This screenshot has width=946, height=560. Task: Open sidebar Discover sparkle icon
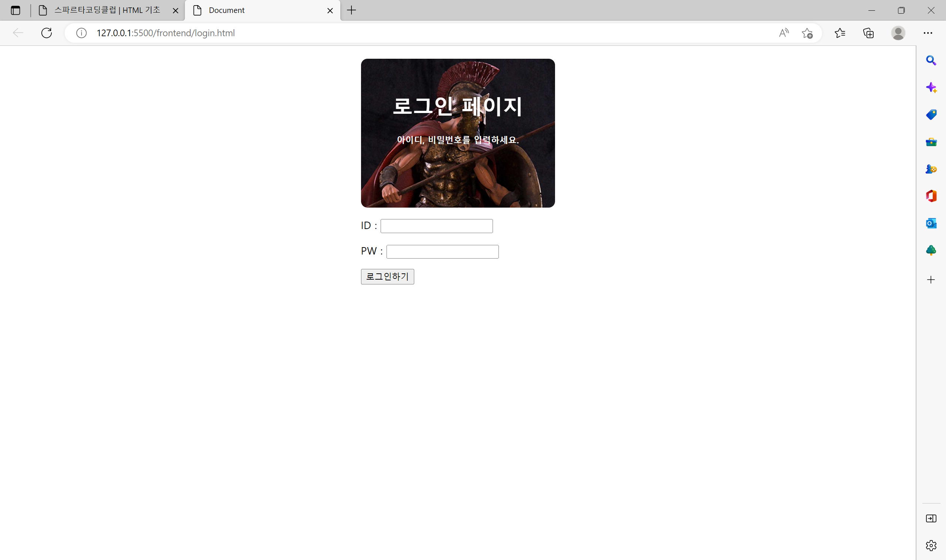point(931,88)
